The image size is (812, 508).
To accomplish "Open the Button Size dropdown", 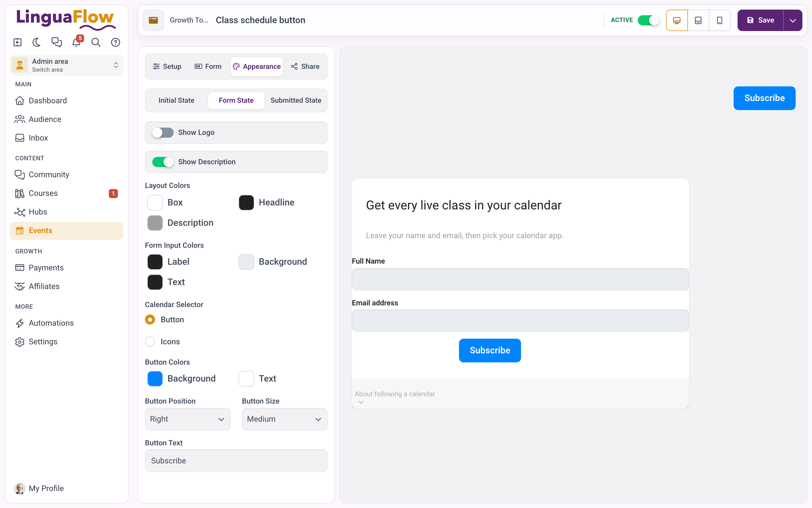I will pos(284,419).
